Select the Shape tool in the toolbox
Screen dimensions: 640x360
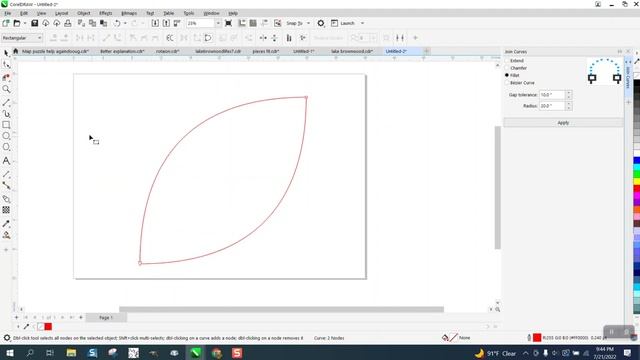click(6, 65)
